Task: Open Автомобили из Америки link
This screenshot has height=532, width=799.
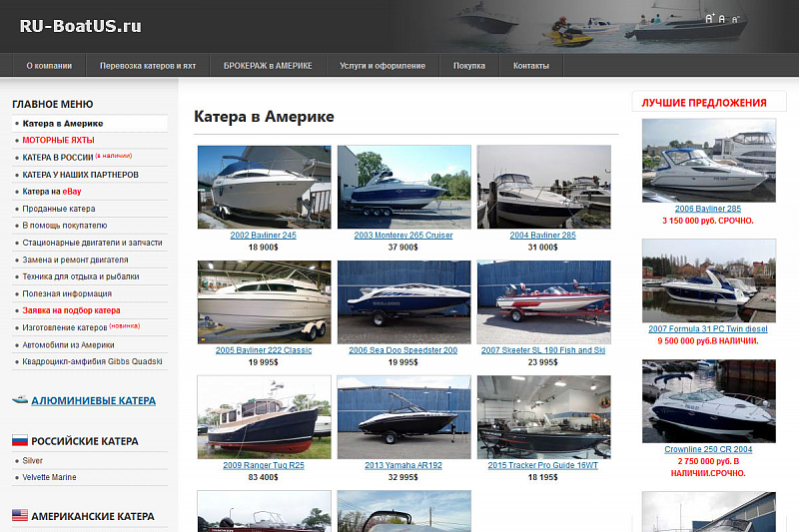Action: [x=68, y=344]
